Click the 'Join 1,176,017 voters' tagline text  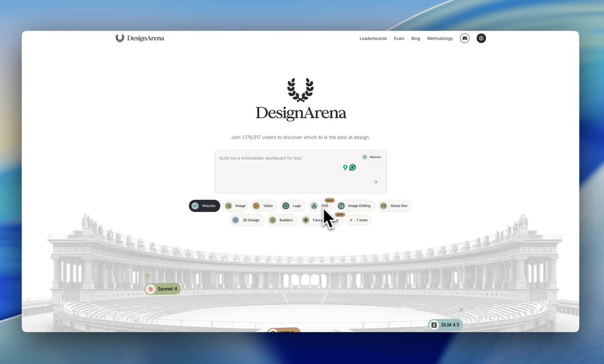300,137
